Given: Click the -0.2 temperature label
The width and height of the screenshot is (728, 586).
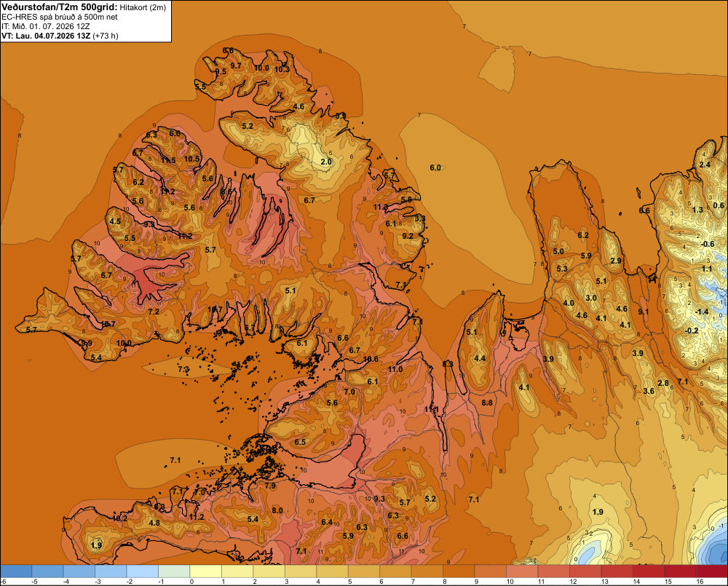Looking at the screenshot, I should (x=692, y=330).
